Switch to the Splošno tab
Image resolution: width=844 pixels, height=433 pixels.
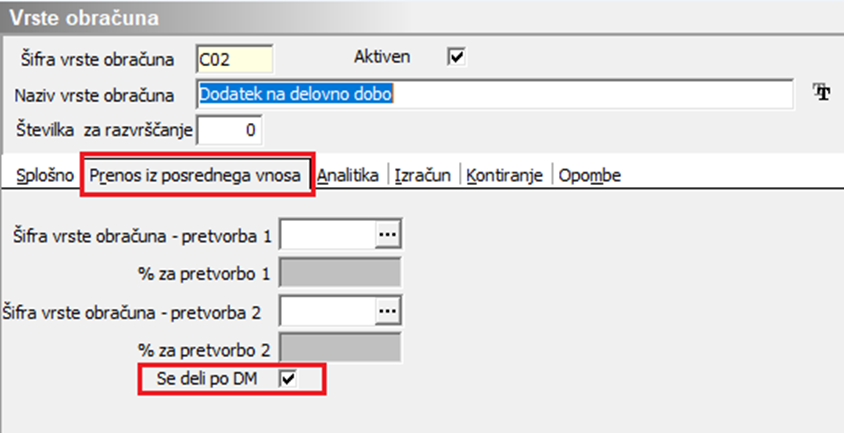pos(45,175)
